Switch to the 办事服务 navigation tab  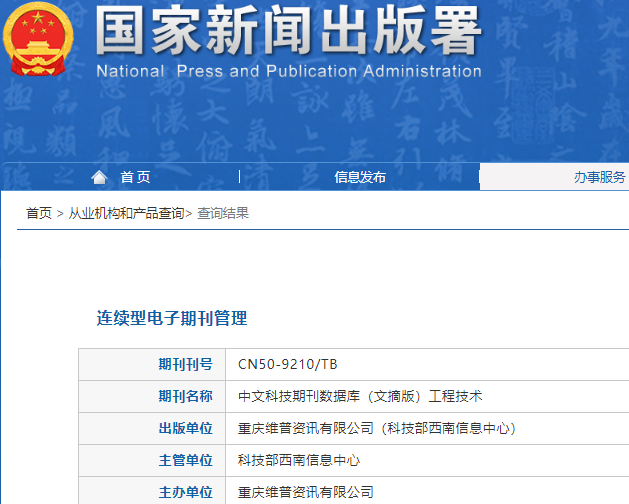(x=599, y=177)
